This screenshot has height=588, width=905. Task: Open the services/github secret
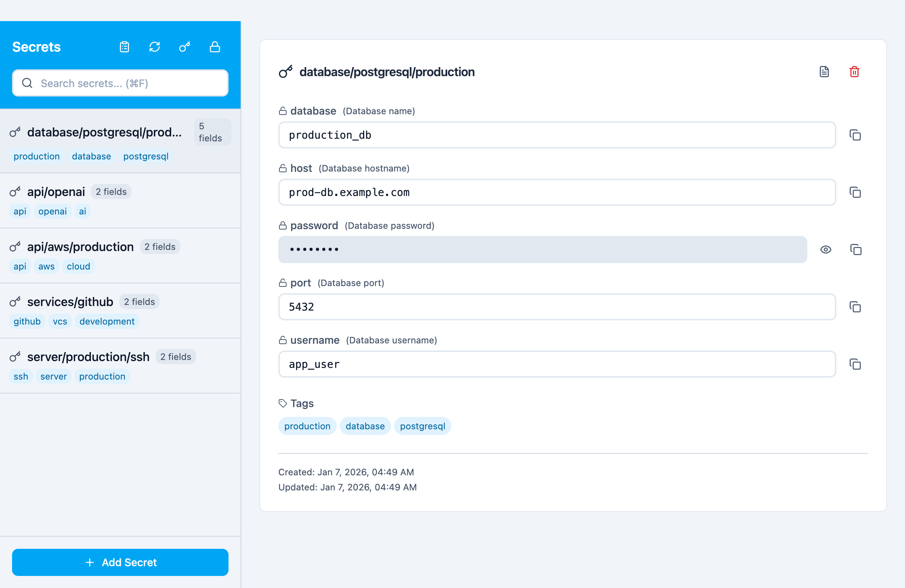tap(71, 302)
